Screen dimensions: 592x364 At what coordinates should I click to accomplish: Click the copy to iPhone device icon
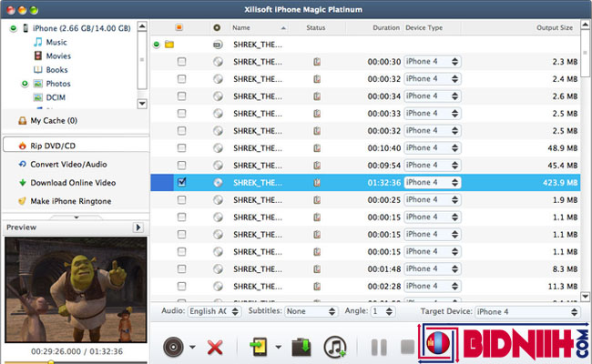259,347
